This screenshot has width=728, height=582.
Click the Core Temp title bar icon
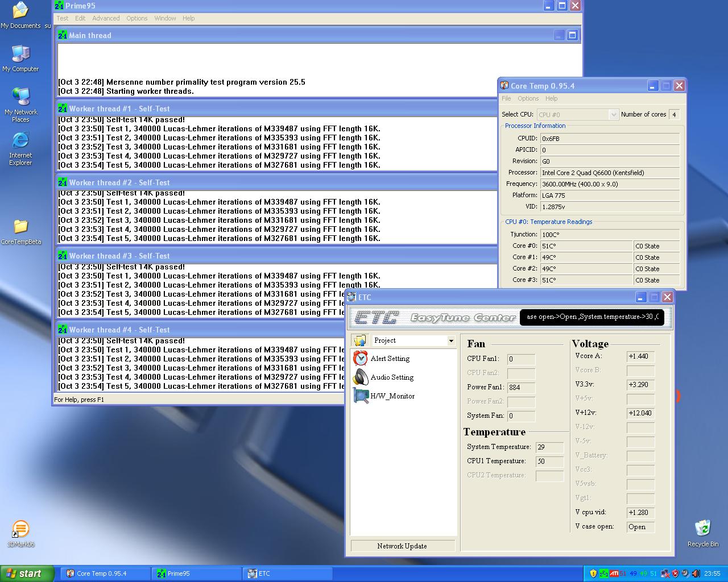(x=504, y=86)
